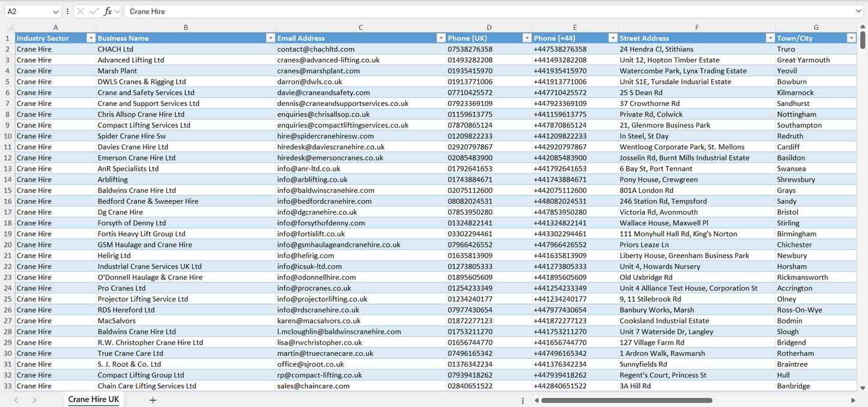
Task: Select cell Chain Care Lifting Services Ltd
Action: tap(186, 386)
